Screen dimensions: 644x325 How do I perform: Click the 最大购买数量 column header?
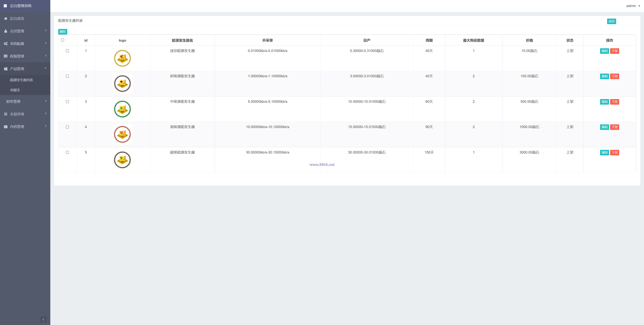click(x=473, y=40)
